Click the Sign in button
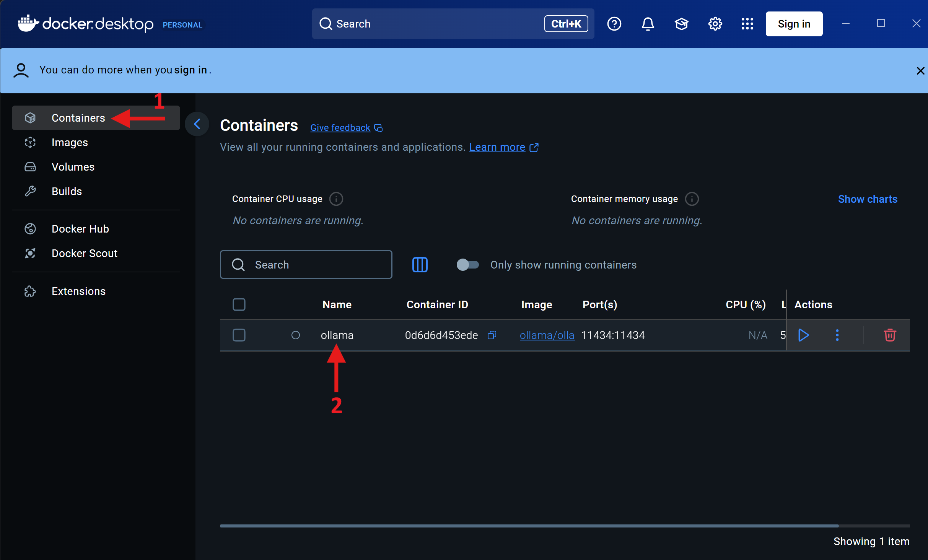Screen dimensions: 928x560 point(794,24)
